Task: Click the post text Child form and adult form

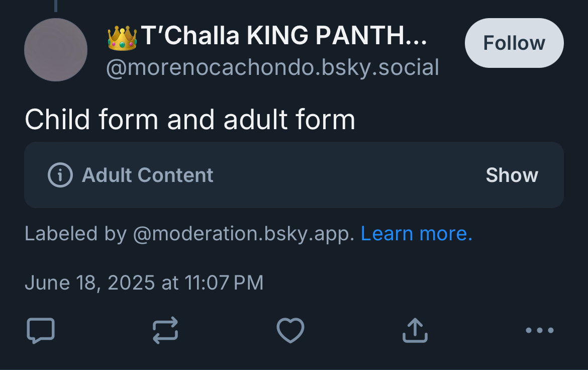Action: click(x=190, y=120)
